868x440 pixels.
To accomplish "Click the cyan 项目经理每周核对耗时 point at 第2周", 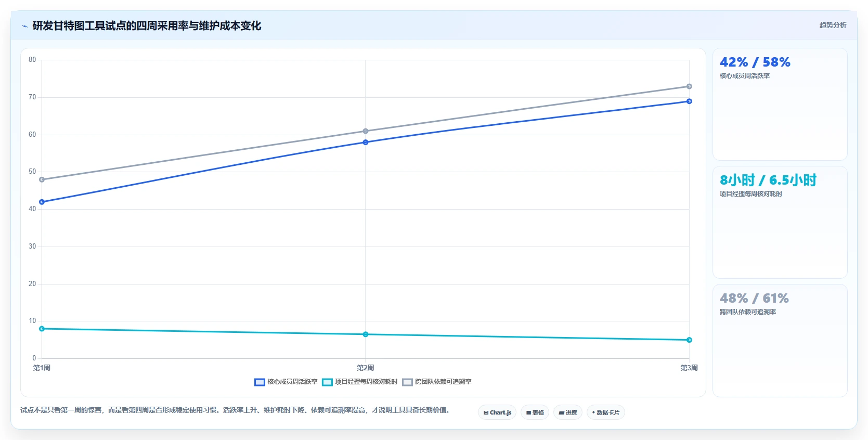I will pyautogui.click(x=366, y=334).
